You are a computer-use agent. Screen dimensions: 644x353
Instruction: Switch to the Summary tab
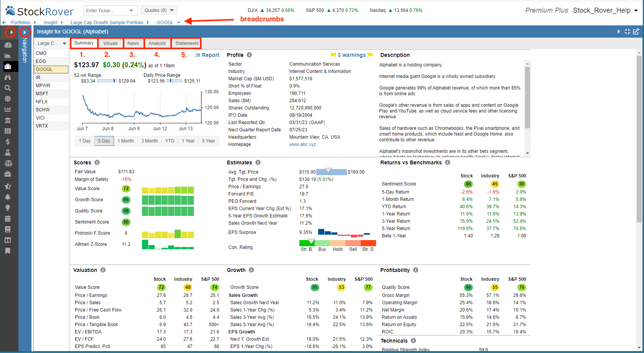pos(84,43)
